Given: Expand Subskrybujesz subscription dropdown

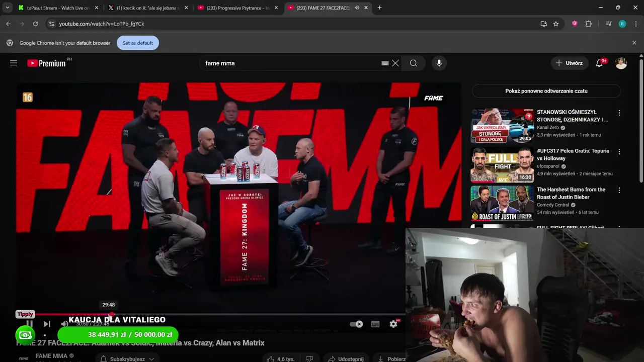Looking at the screenshot, I should tap(127, 358).
